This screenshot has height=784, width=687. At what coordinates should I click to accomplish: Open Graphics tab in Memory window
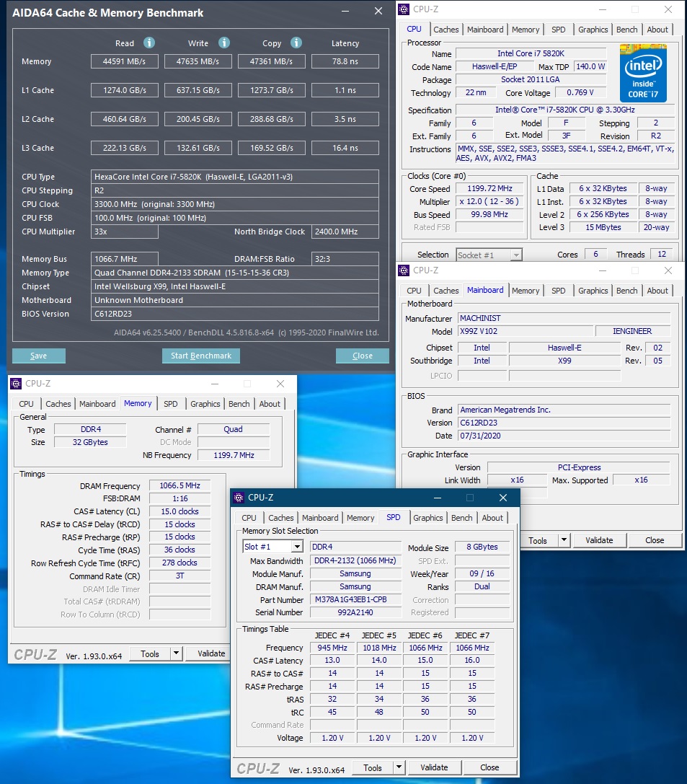[x=205, y=403]
